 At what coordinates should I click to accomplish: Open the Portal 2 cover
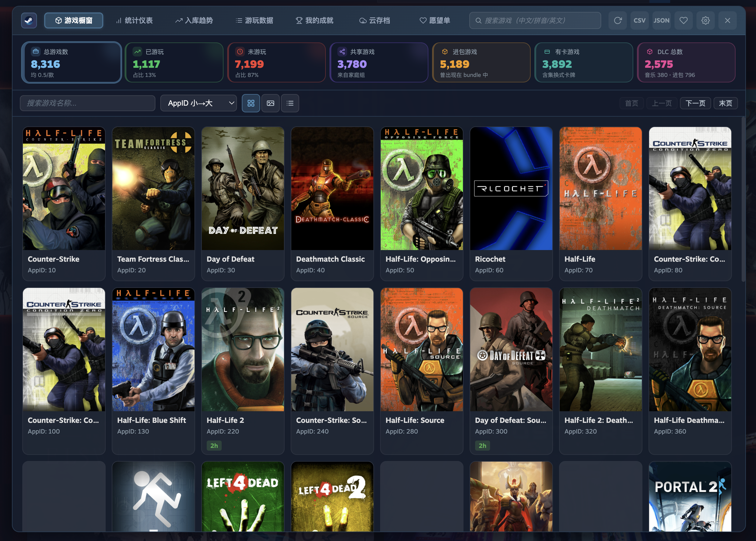pos(690,496)
